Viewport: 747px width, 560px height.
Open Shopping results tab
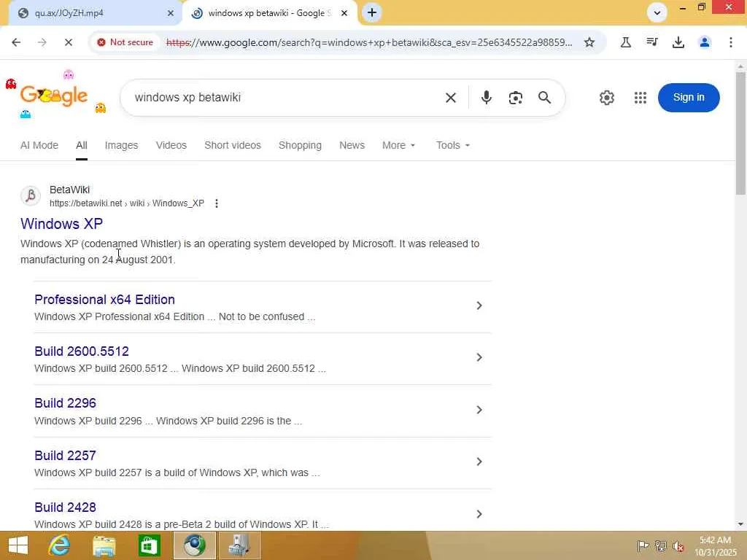[300, 145]
